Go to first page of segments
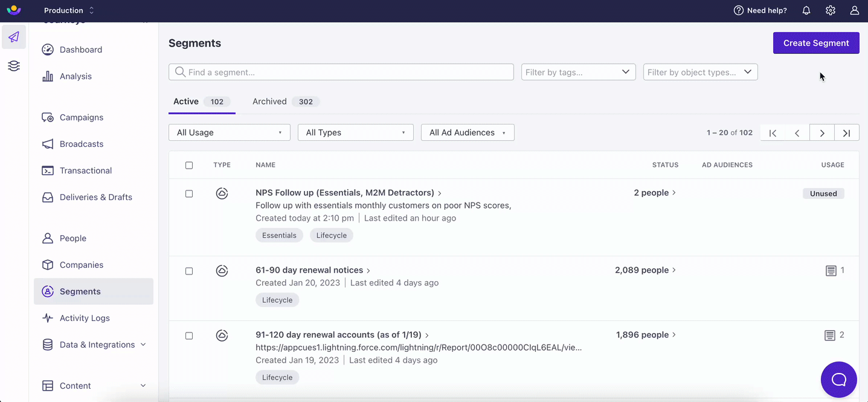The width and height of the screenshot is (868, 402). (x=773, y=133)
